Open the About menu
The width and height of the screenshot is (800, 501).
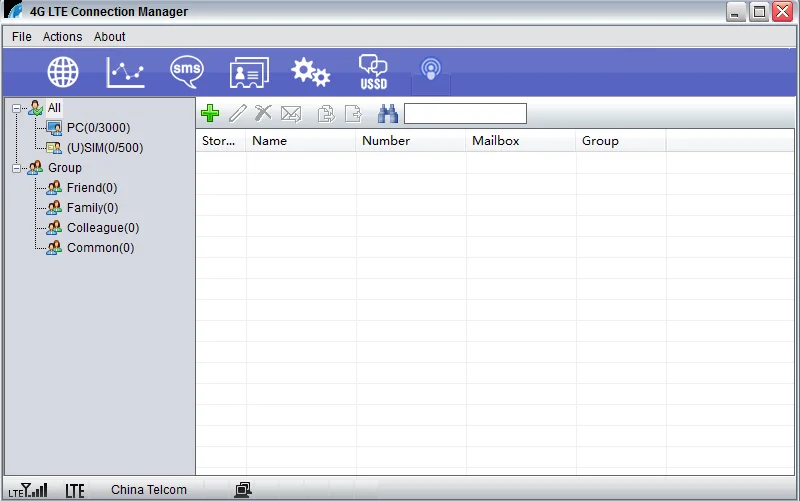click(x=110, y=37)
